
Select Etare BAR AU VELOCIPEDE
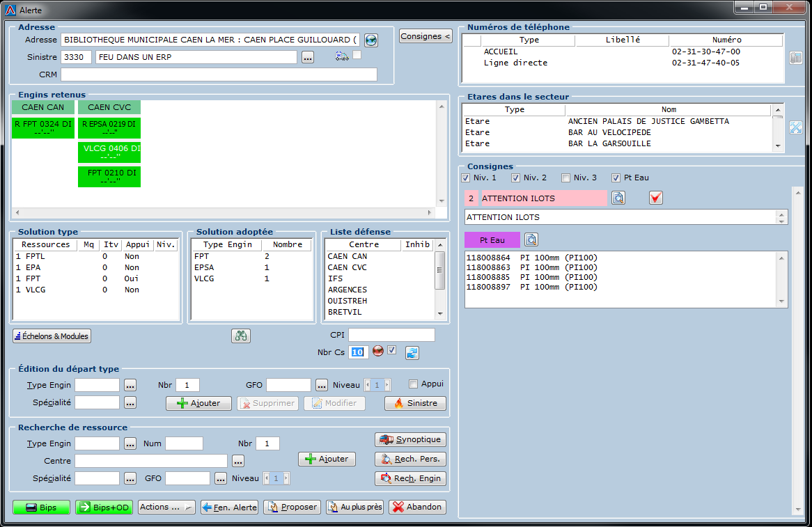click(618, 132)
